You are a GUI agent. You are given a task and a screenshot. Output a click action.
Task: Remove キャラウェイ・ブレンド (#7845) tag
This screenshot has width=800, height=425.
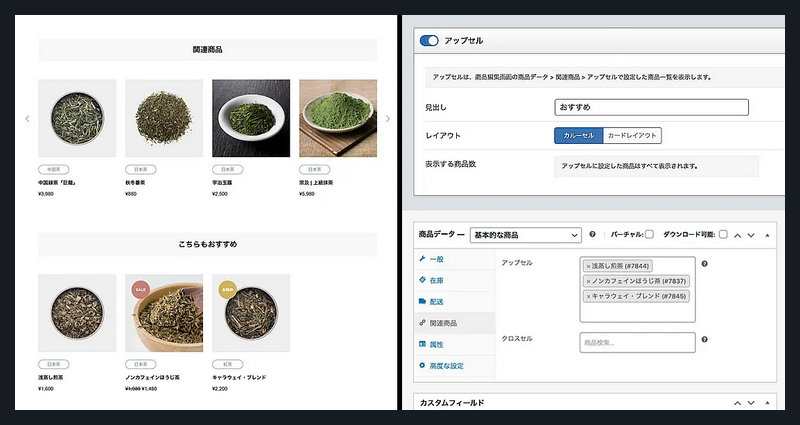588,296
